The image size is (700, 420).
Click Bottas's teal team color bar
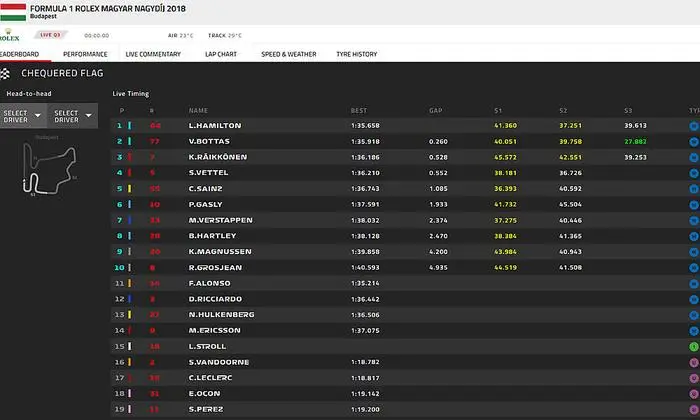tap(128, 141)
